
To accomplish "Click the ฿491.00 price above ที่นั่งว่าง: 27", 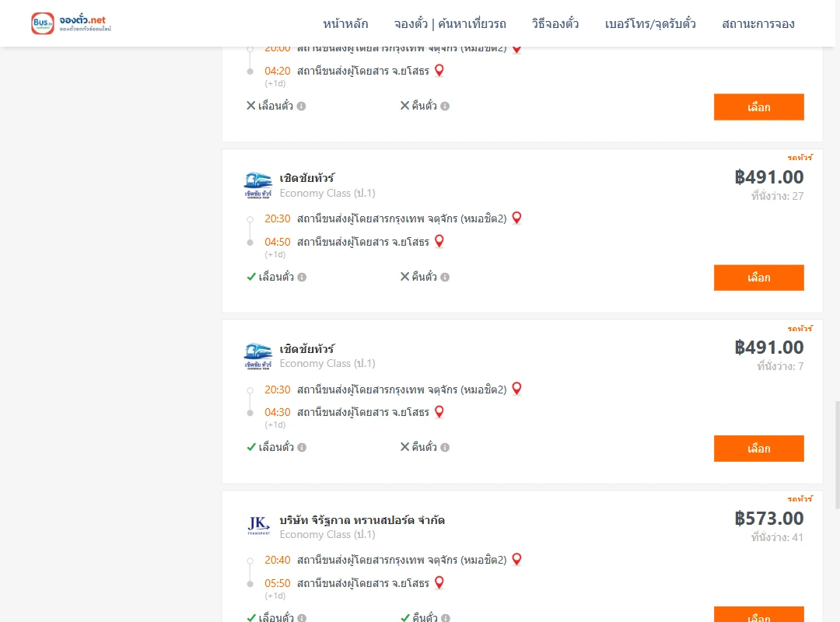I will click(x=768, y=176).
